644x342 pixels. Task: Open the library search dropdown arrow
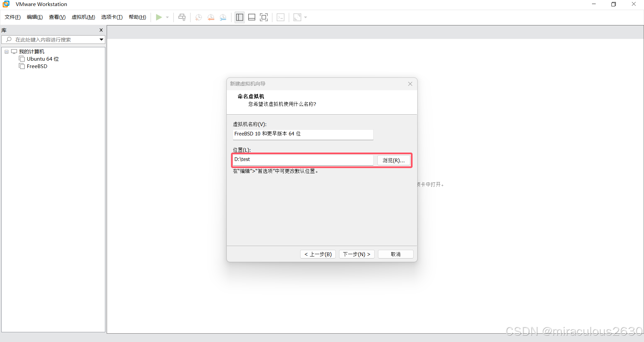pyautogui.click(x=101, y=40)
